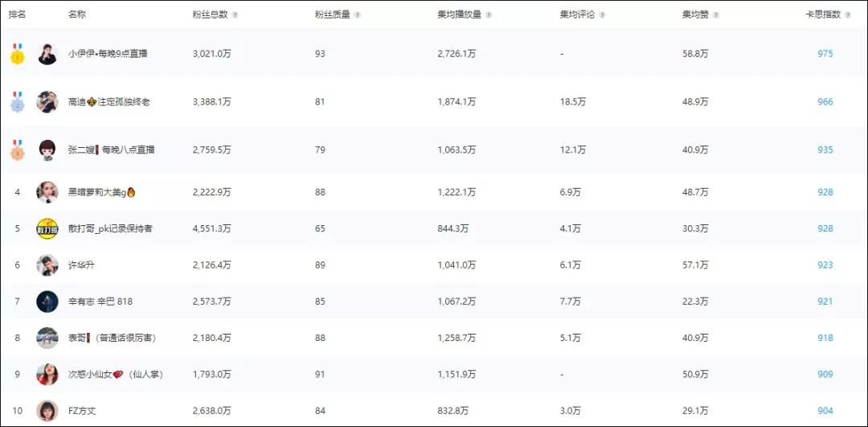Click the 966 index score link
868x427 pixels.
pyautogui.click(x=825, y=102)
